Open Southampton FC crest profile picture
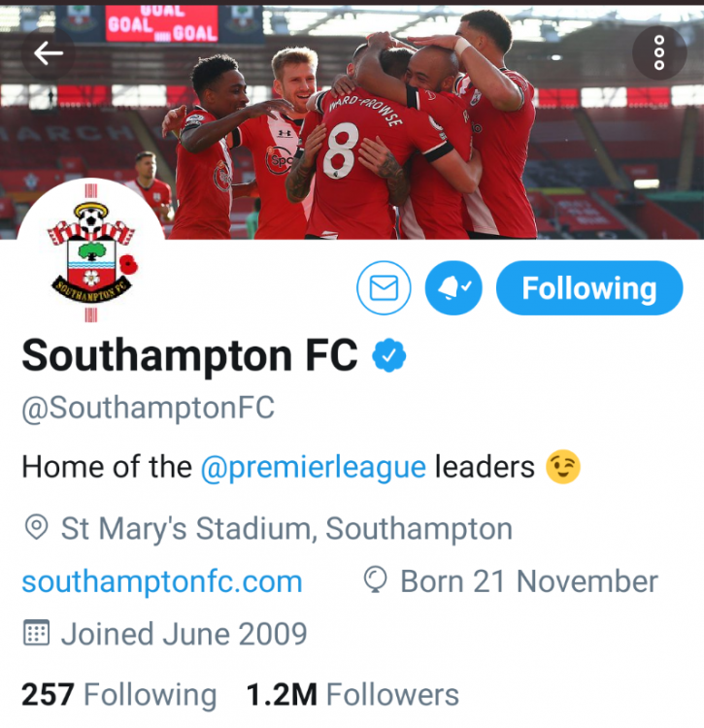 click(x=91, y=253)
